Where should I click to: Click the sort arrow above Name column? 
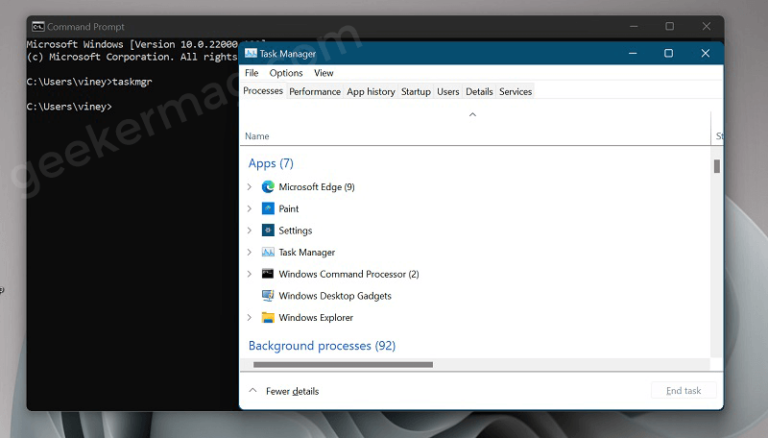click(x=473, y=115)
